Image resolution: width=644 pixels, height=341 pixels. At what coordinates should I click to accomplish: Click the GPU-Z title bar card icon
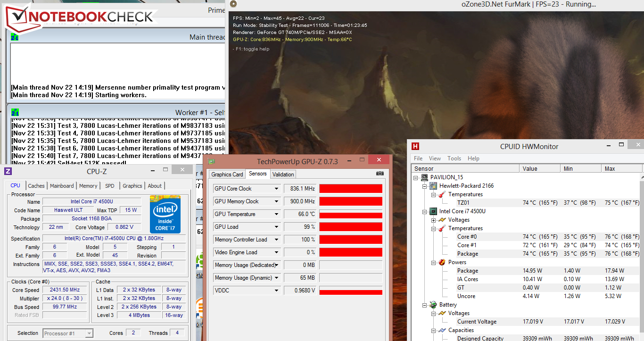coord(211,161)
